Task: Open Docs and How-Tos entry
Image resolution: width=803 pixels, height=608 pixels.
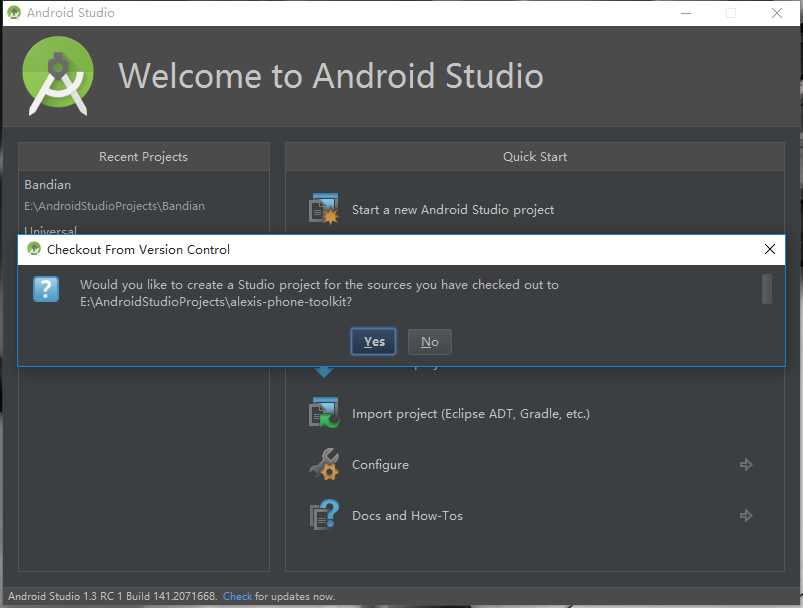Action: coord(407,515)
